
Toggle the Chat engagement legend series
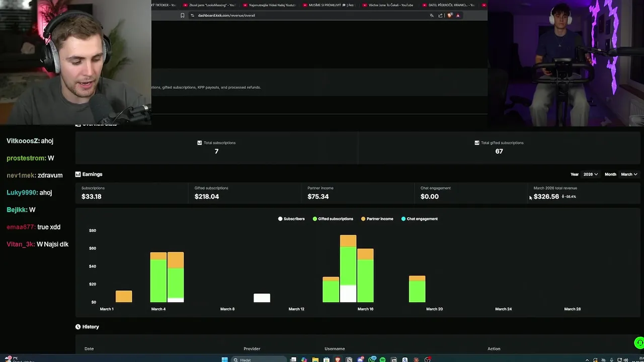pos(420,219)
